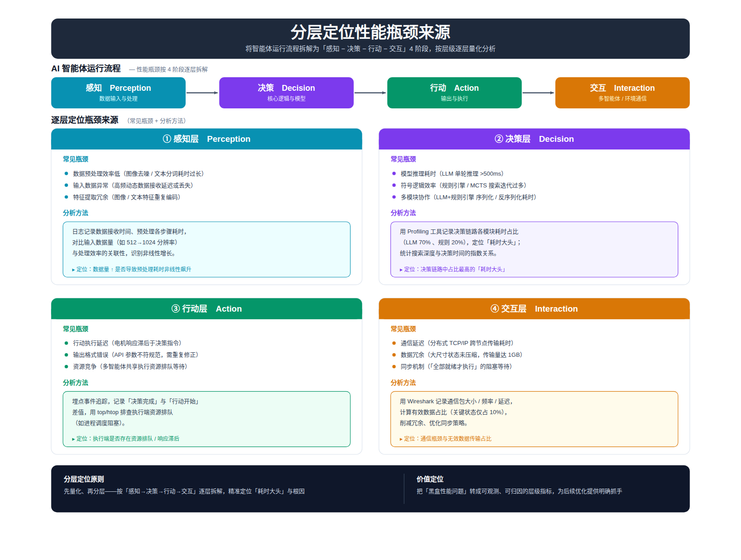Click the 埋点事件追踪 analysis text
The height and width of the screenshot is (560, 741).
point(136,412)
